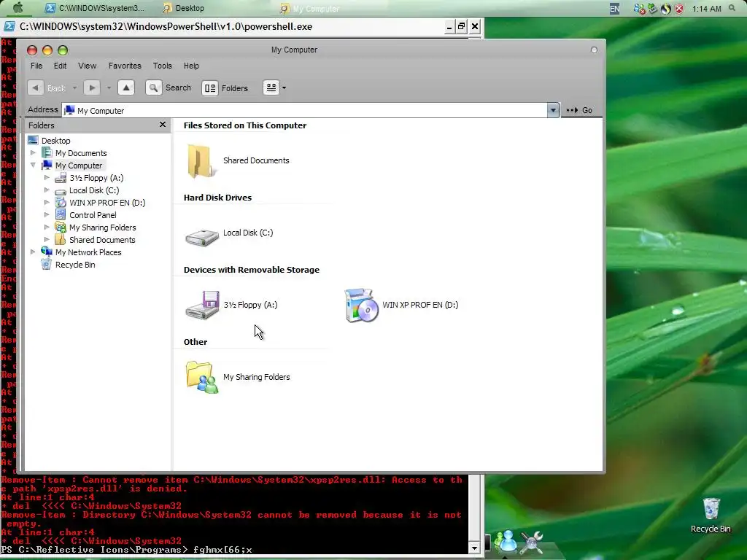The height and width of the screenshot is (560, 747).
Task: Expand the Control Panel tree node
Action: (x=47, y=215)
